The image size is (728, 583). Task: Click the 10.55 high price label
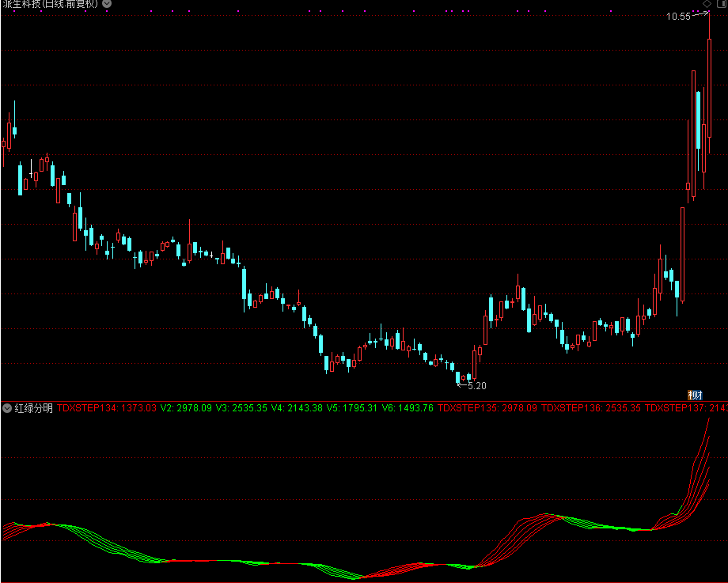coord(678,17)
